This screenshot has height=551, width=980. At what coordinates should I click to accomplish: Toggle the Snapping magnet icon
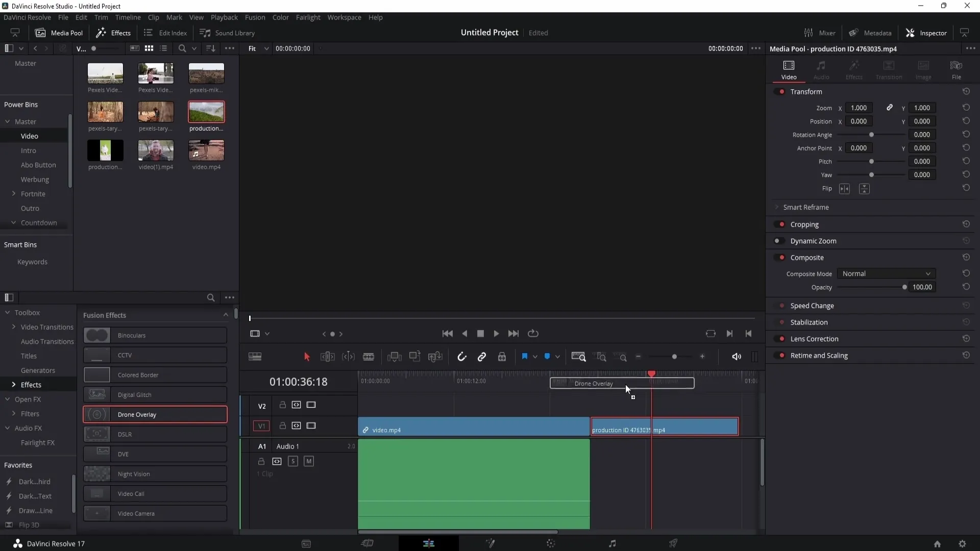pyautogui.click(x=462, y=357)
